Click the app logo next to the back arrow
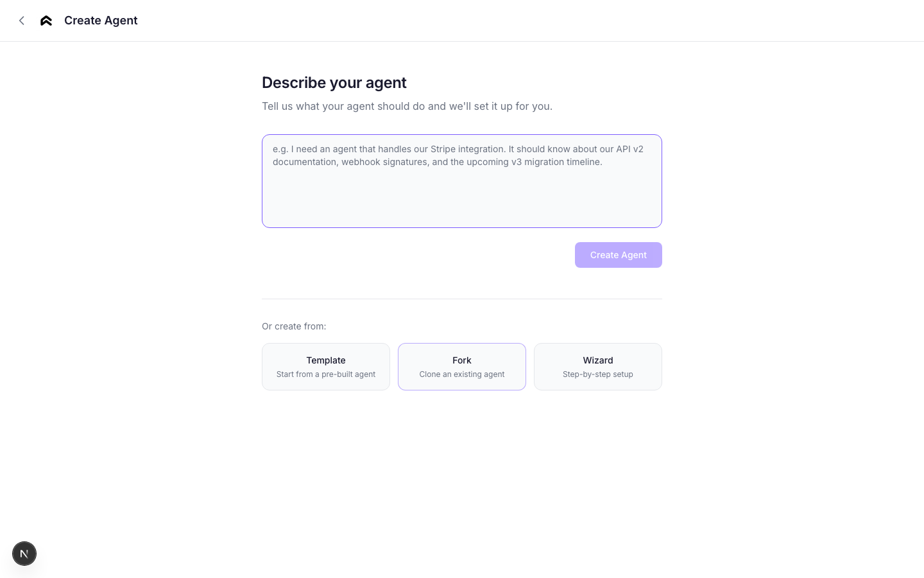 click(x=46, y=20)
